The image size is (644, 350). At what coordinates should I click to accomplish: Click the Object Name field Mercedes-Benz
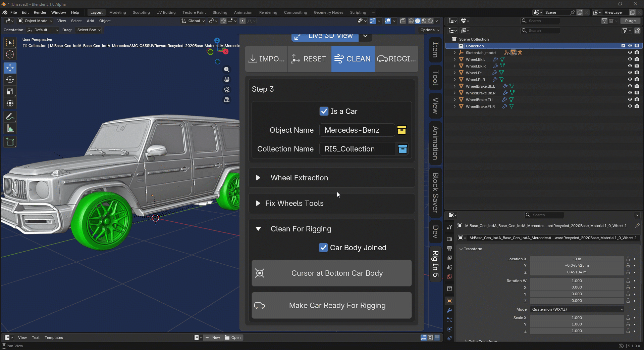tap(357, 130)
